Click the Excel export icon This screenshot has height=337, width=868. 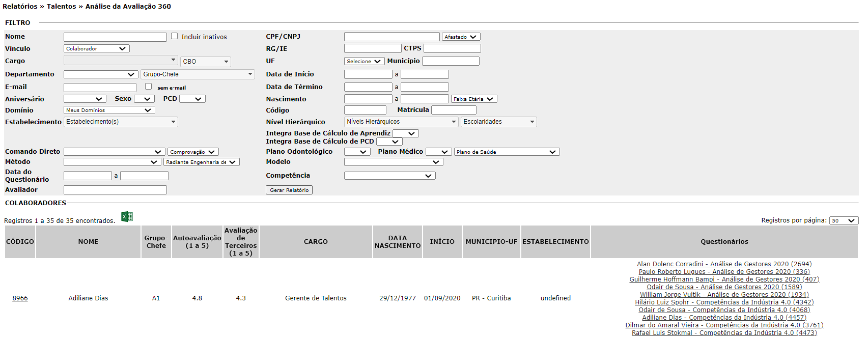pos(127,217)
